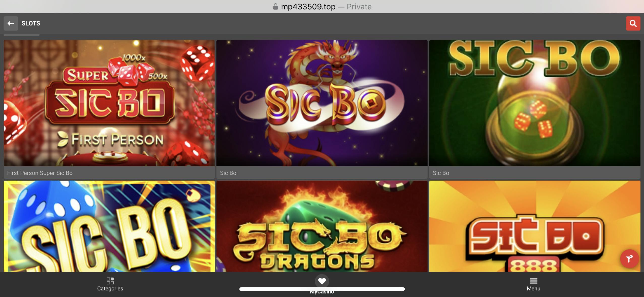This screenshot has width=644, height=297.
Task: Select 'Sic Bo' caption under green thumbnail
Action: point(441,173)
